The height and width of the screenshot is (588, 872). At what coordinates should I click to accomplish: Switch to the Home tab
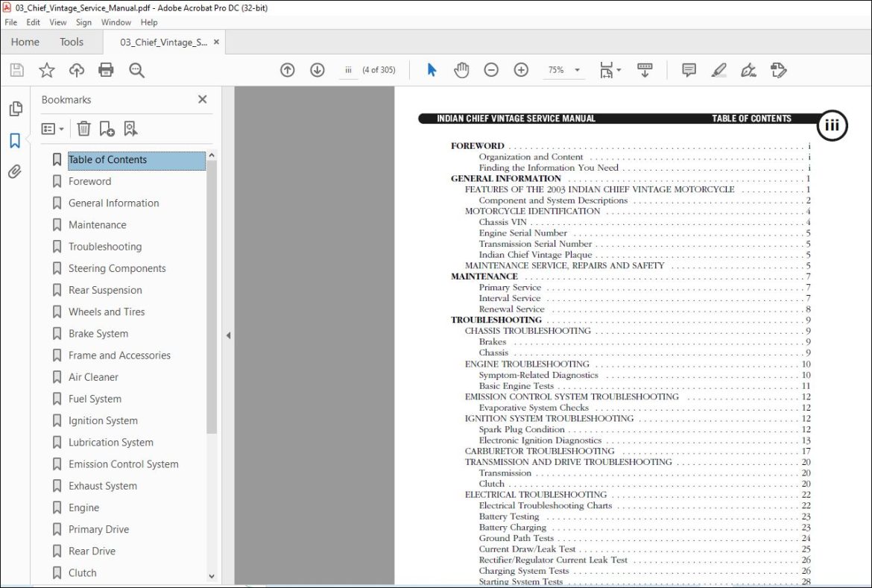coord(25,42)
